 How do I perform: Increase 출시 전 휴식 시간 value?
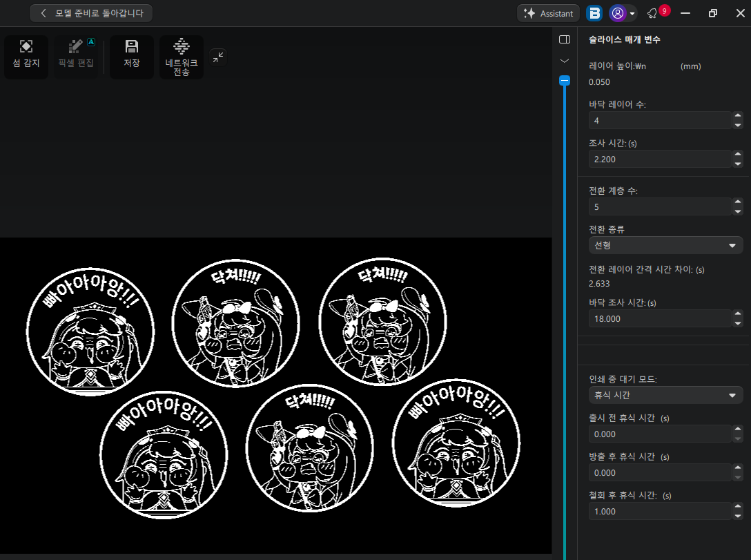pyautogui.click(x=738, y=429)
